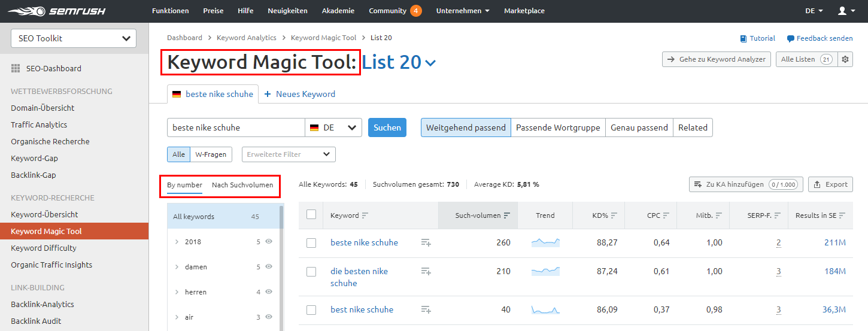This screenshot has height=331, width=868.
Task: Switch to Nach Suchvolumen grouping tab
Action: coord(242,185)
